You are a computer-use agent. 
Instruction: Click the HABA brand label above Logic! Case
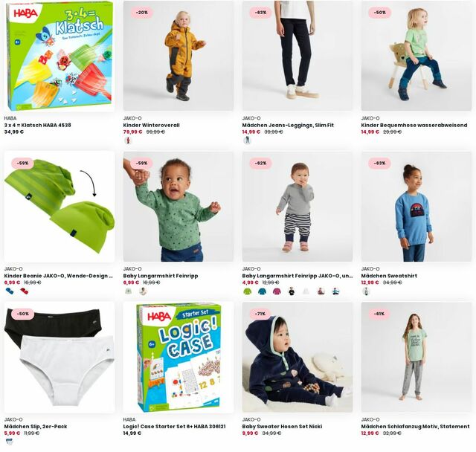click(129, 419)
